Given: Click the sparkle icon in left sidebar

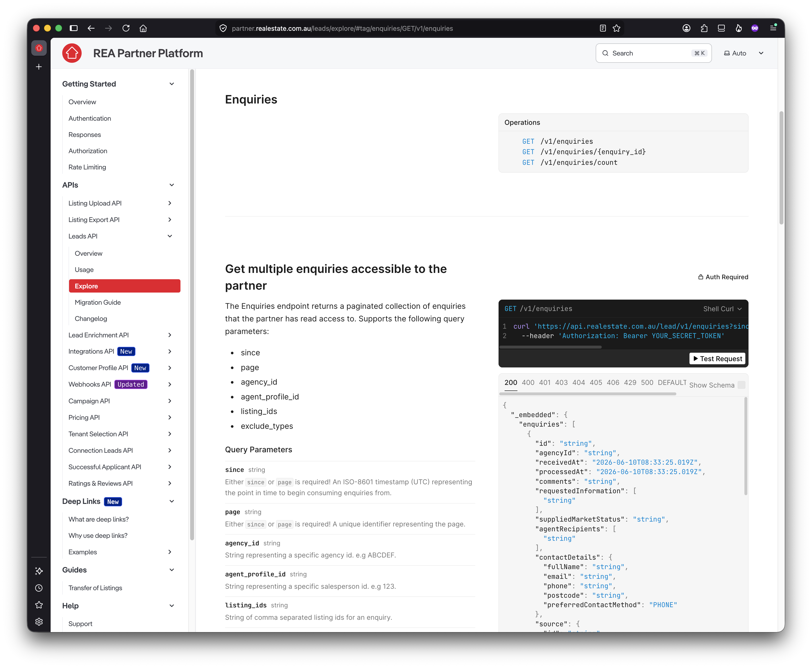Looking at the screenshot, I should 39,571.
